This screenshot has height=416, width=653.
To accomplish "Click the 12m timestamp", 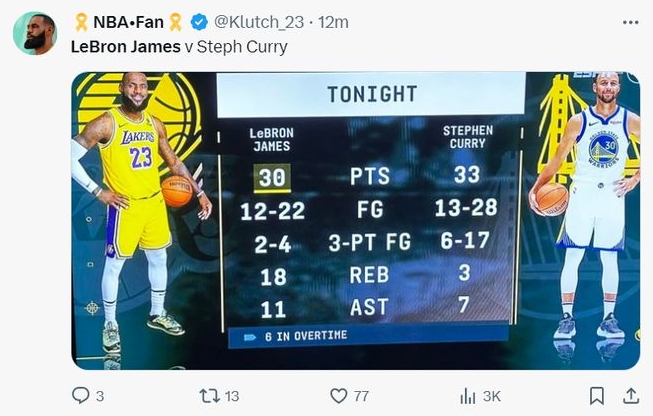I will 333,22.
